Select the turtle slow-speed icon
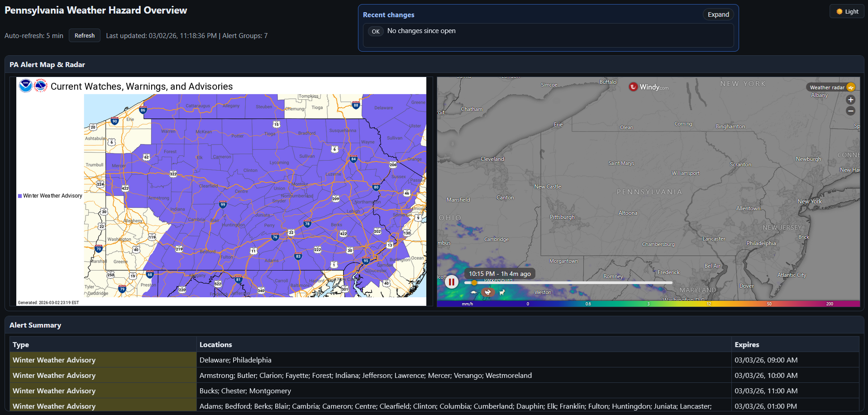The image size is (868, 415). [x=474, y=293]
